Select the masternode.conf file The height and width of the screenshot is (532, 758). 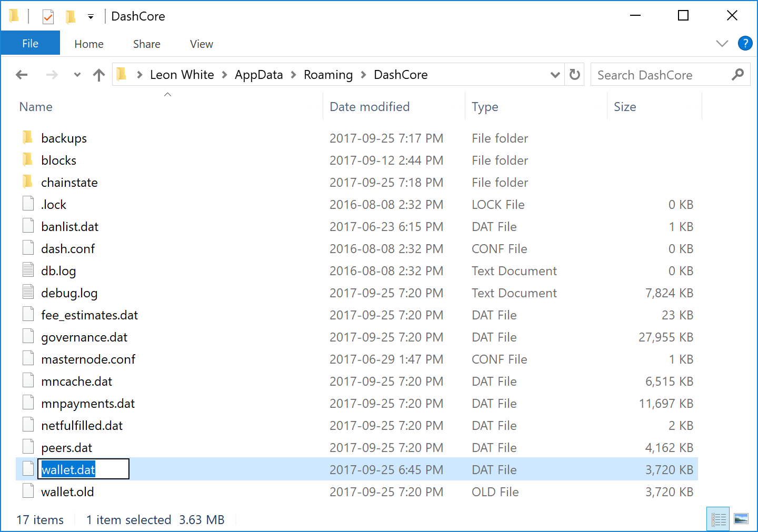pyautogui.click(x=88, y=359)
